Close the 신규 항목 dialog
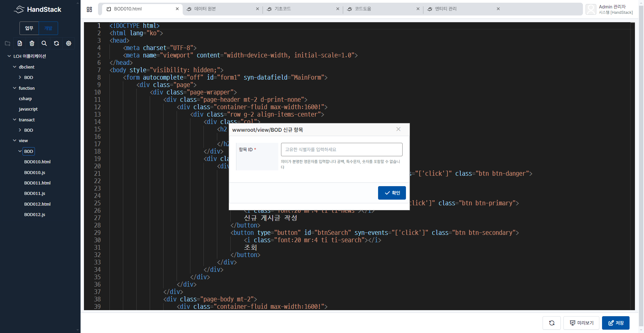 click(x=398, y=129)
